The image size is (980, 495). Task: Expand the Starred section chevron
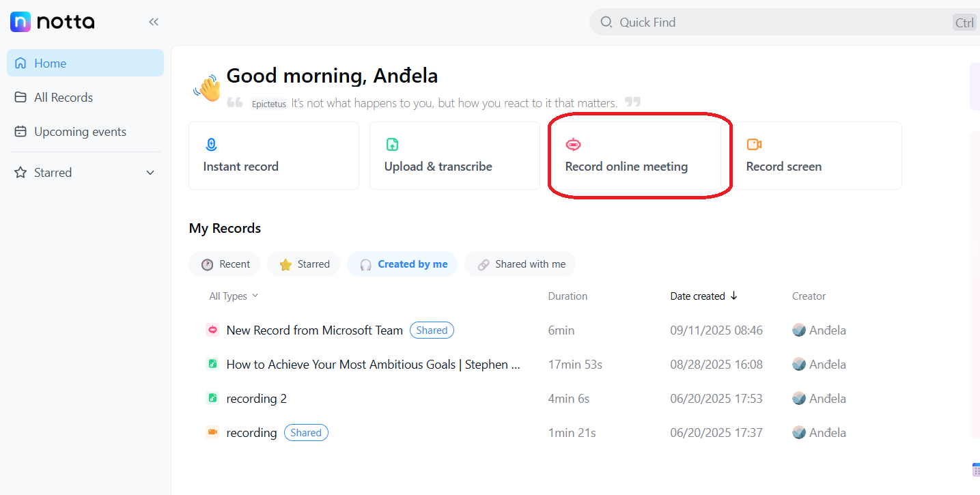click(150, 173)
